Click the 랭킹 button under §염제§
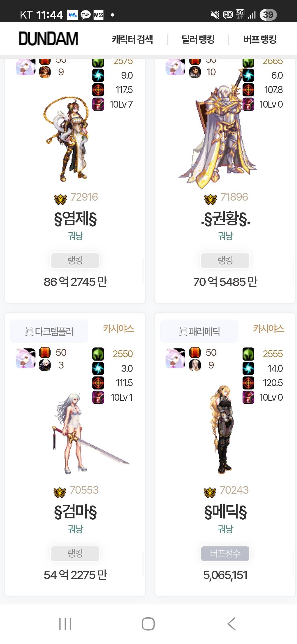 tap(75, 260)
